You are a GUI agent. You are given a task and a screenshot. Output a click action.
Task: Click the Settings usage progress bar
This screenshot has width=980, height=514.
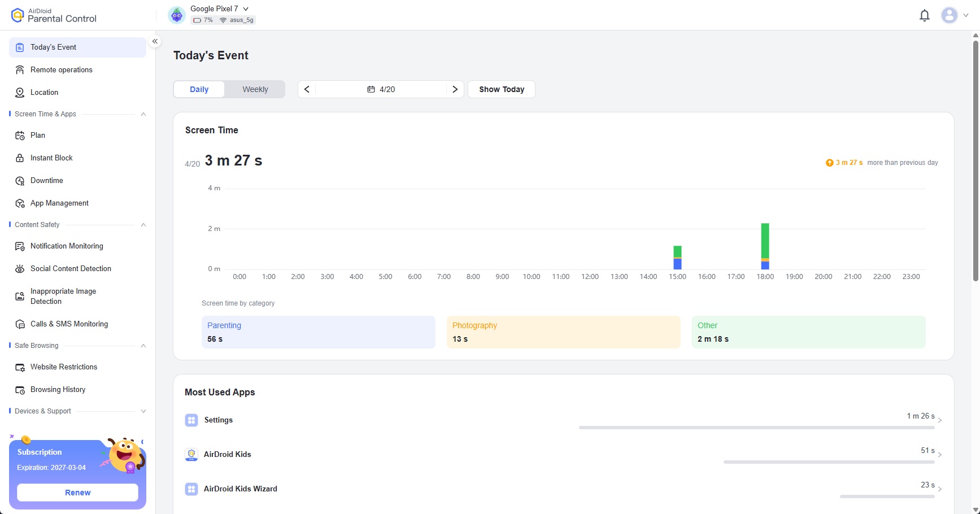tap(757, 428)
